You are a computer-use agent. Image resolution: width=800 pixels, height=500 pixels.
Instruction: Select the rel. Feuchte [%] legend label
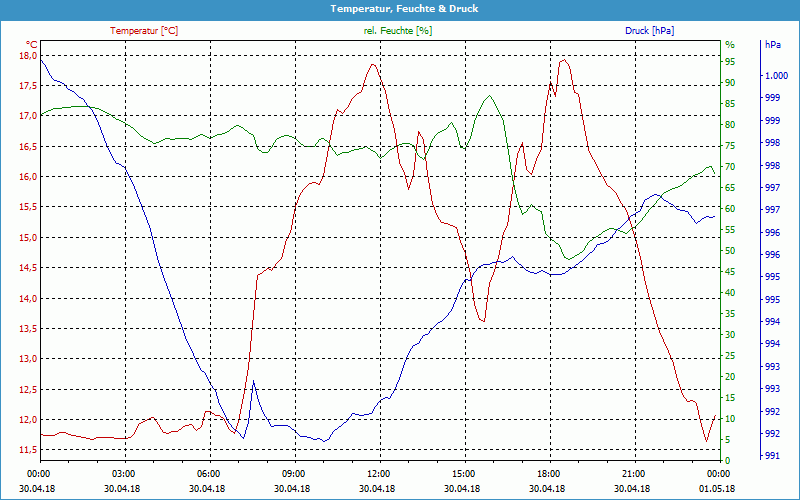click(x=398, y=31)
